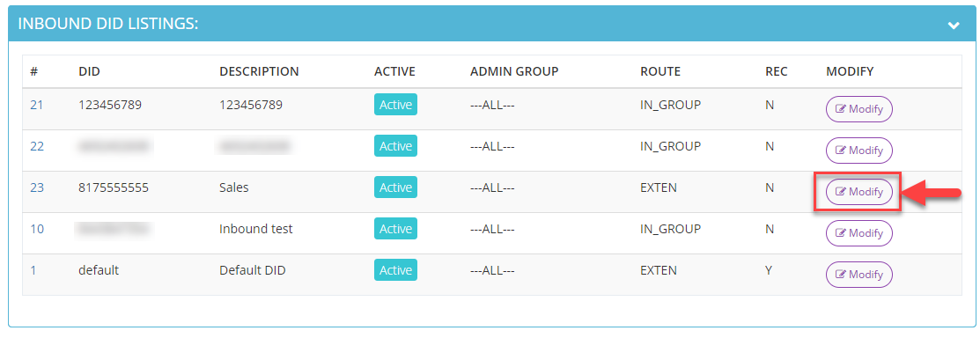The image size is (980, 338).
Task: Click Active badge in the Sales row
Action: coord(395,187)
